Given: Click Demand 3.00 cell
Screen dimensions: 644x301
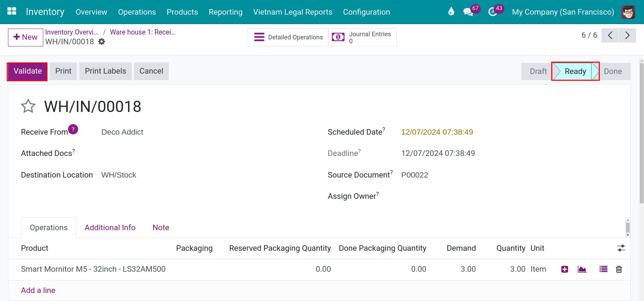Looking at the screenshot, I should [x=468, y=269].
